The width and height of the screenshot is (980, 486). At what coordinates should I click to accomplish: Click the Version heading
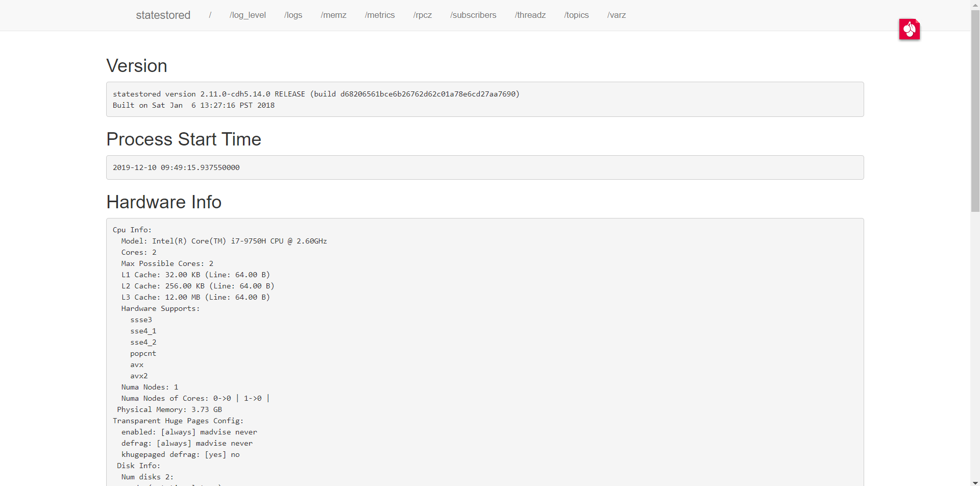click(x=137, y=66)
